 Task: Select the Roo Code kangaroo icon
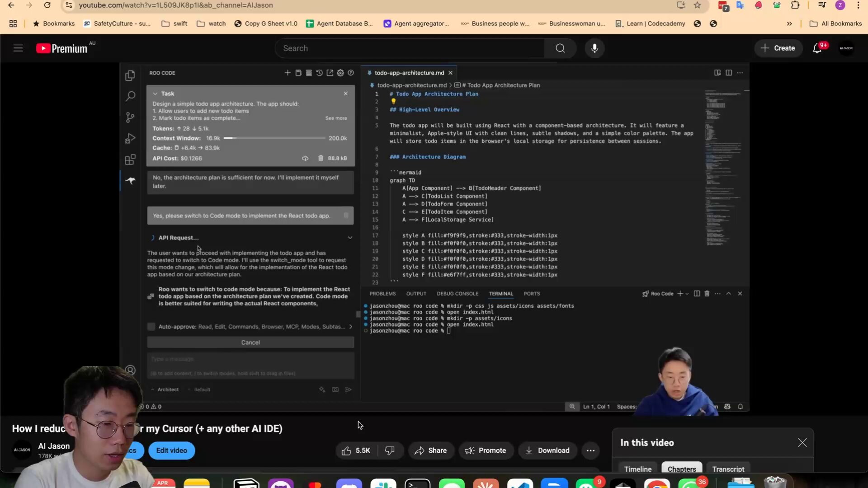[130, 181]
